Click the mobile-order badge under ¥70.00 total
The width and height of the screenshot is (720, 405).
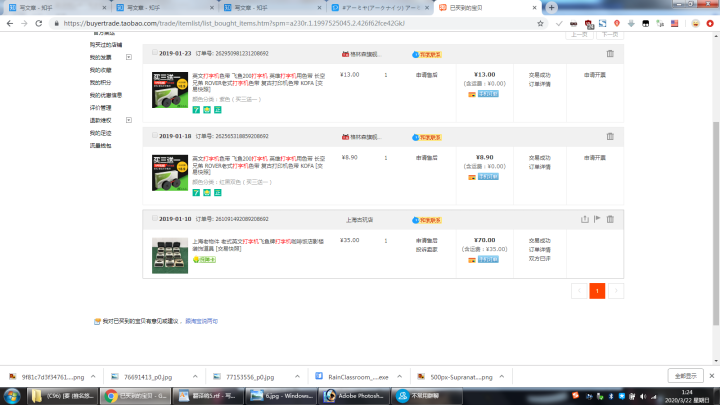coord(488,259)
